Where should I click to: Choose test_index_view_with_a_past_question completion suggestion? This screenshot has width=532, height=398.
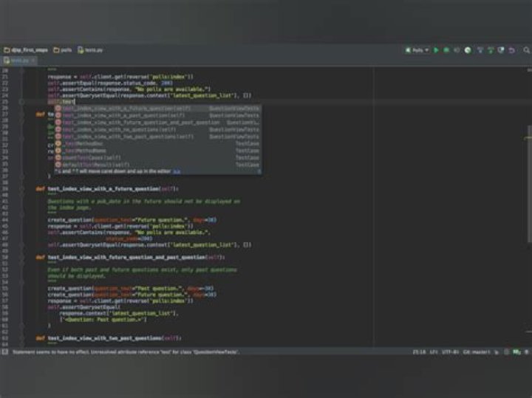point(158,116)
